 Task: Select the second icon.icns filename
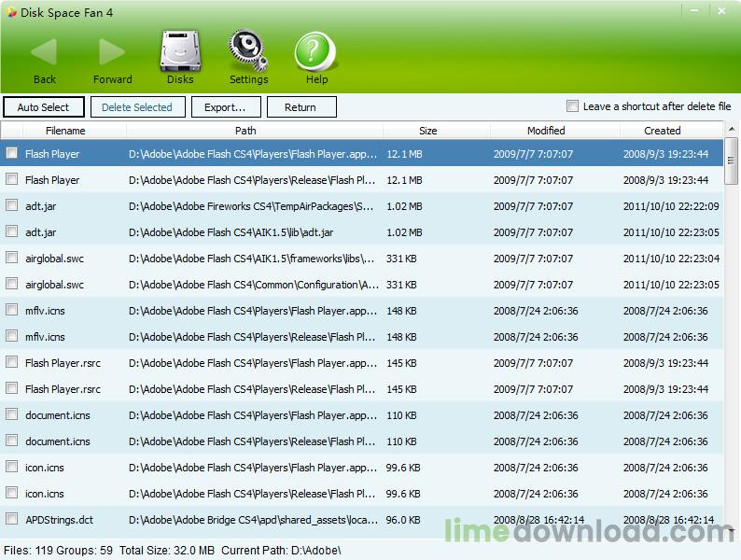tap(45, 494)
